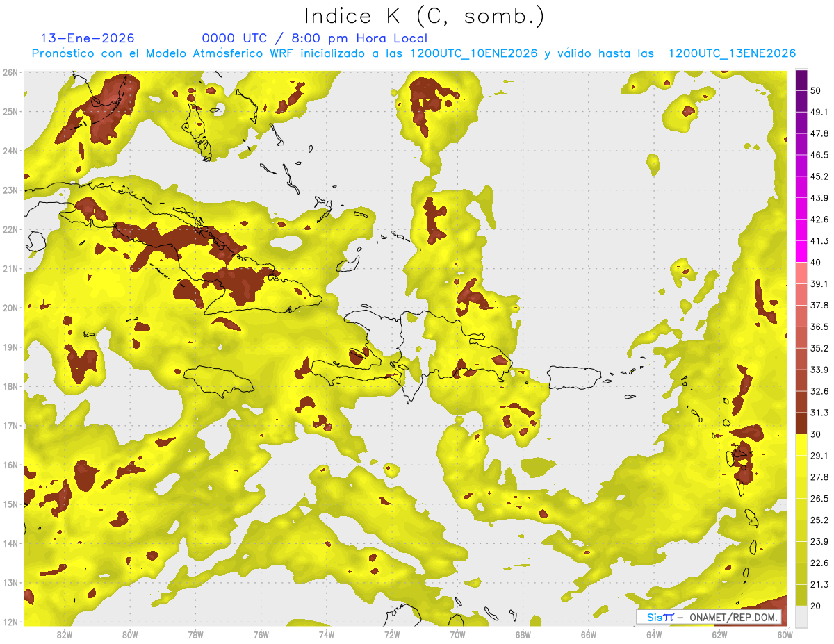The image size is (834, 644).
Task: Click the 15N latitude label
Action: pos(10,504)
